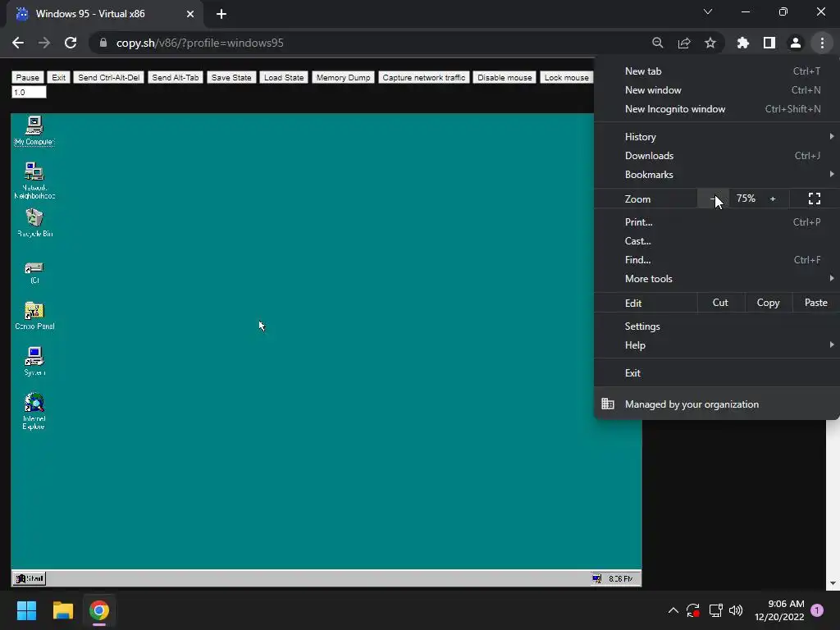Image resolution: width=840 pixels, height=630 pixels.
Task: Open the host Windows Start menu
Action: click(x=26, y=610)
